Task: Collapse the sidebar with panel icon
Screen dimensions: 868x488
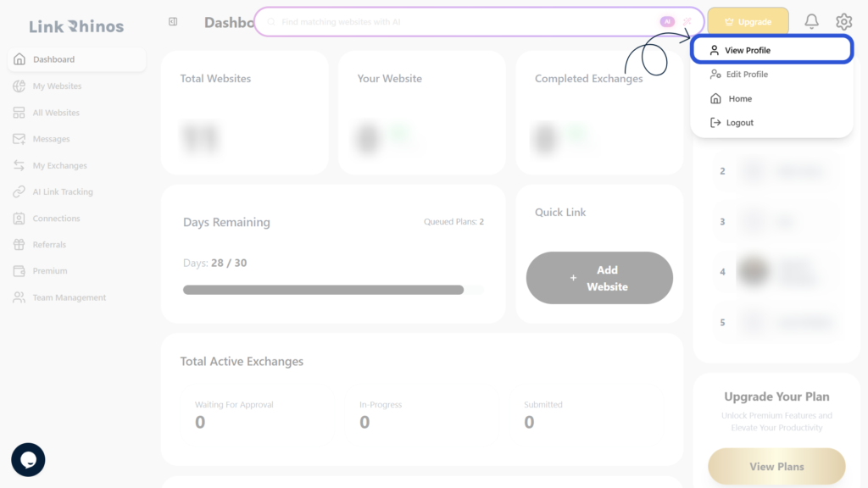Action: coord(173,21)
